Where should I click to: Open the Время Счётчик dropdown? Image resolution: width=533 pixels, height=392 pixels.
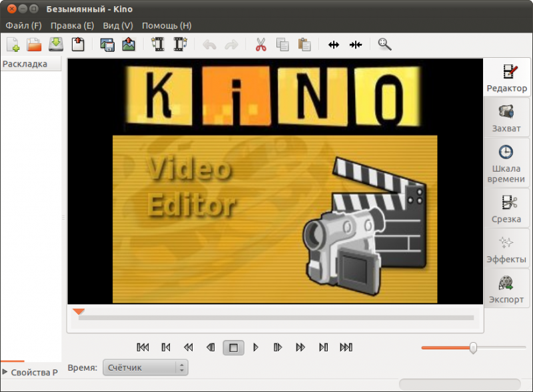(x=145, y=367)
